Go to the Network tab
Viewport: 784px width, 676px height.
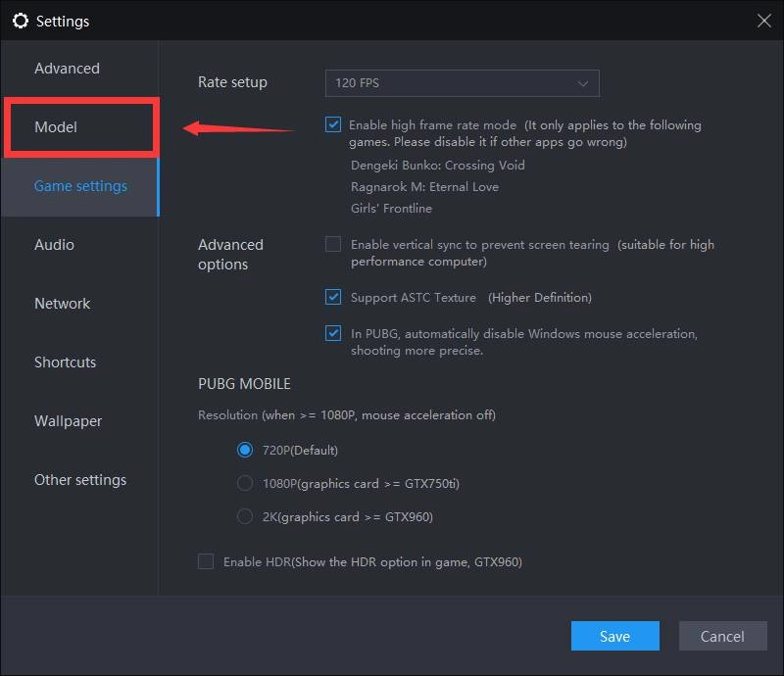(62, 304)
